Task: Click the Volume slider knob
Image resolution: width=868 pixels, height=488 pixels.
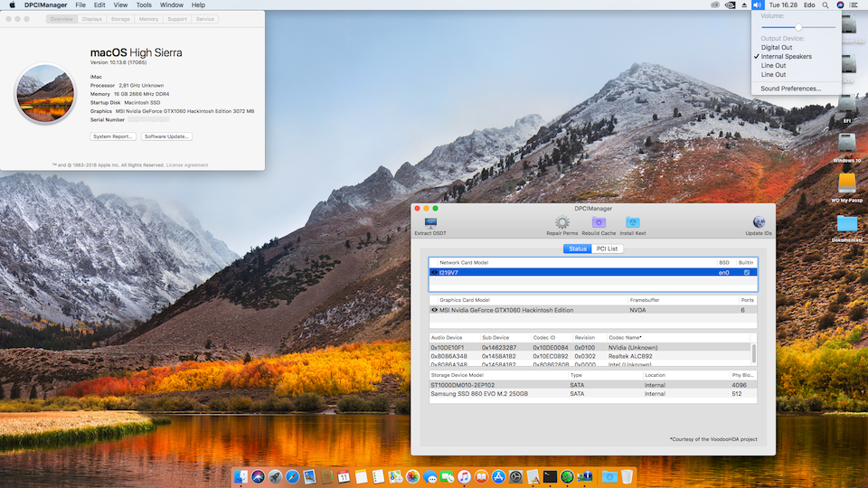Action: point(798,27)
